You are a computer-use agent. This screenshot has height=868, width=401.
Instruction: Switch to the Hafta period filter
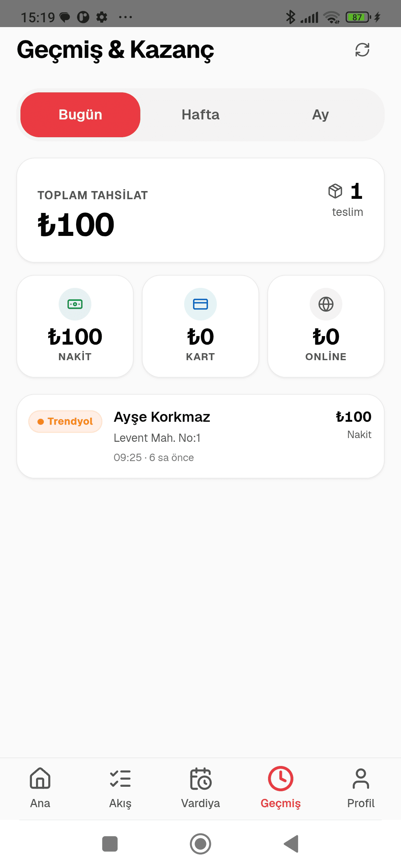pos(200,115)
